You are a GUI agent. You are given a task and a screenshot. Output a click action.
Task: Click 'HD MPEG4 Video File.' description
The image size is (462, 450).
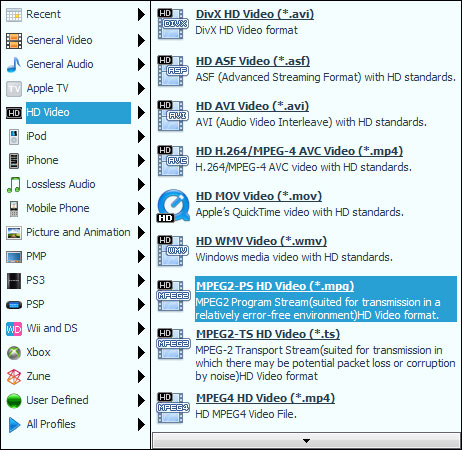pos(246,414)
